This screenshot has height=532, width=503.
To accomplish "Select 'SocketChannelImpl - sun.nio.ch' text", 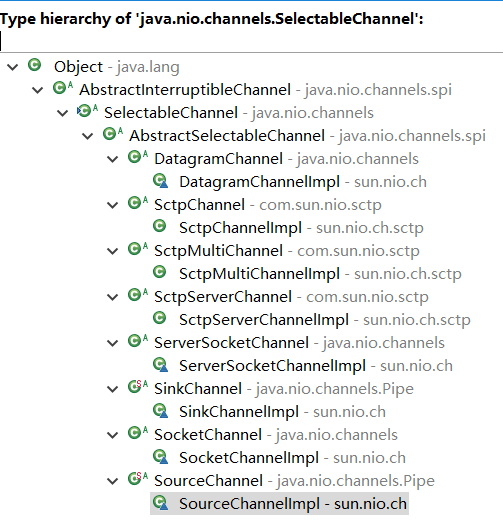I will point(292,458).
